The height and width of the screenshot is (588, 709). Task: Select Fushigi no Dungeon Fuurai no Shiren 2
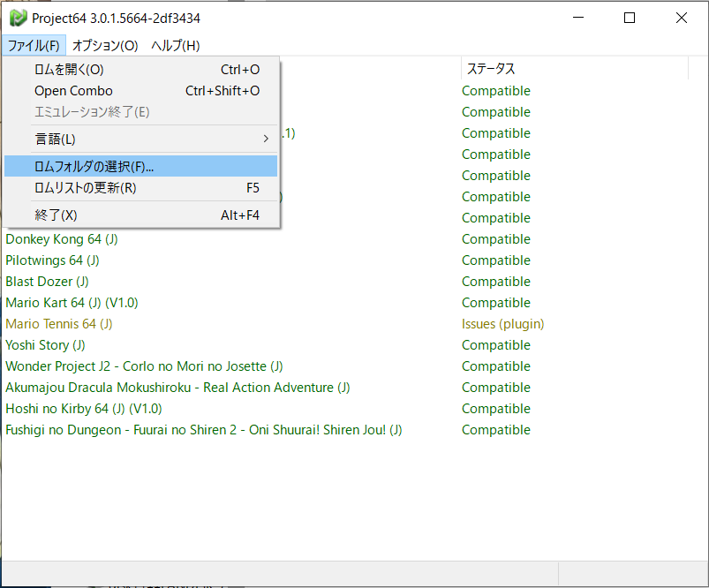(203, 430)
